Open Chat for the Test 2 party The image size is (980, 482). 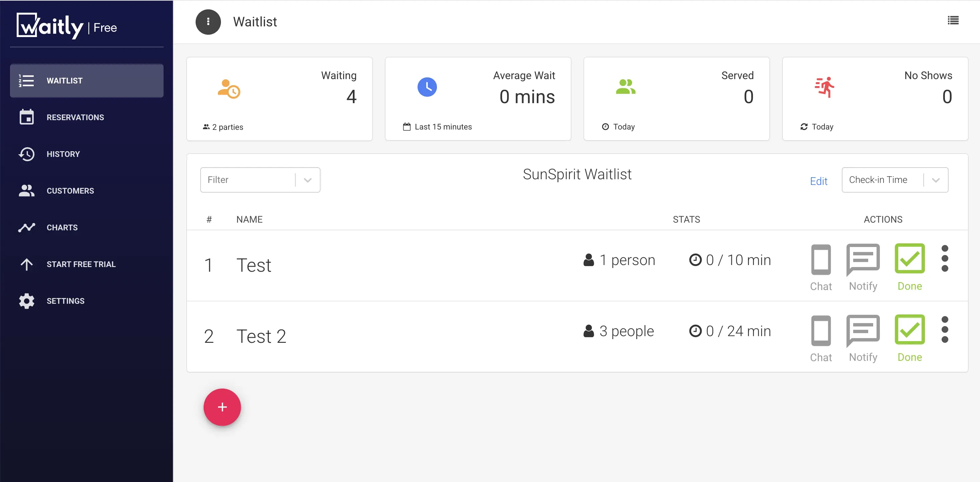(821, 338)
